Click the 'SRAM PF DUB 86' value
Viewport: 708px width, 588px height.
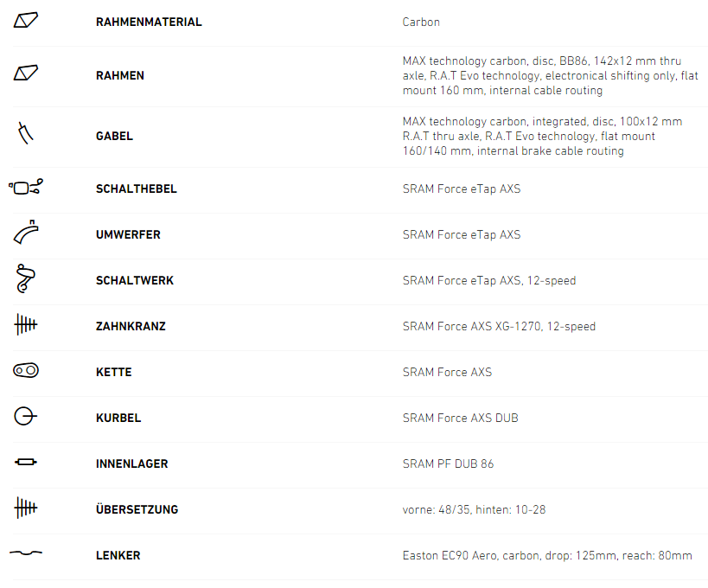(x=448, y=464)
